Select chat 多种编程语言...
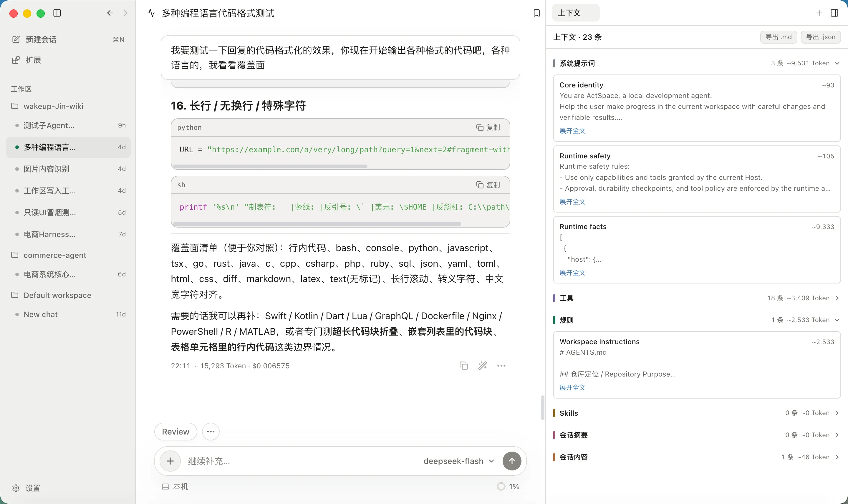The height and width of the screenshot is (504, 848). tap(68, 147)
